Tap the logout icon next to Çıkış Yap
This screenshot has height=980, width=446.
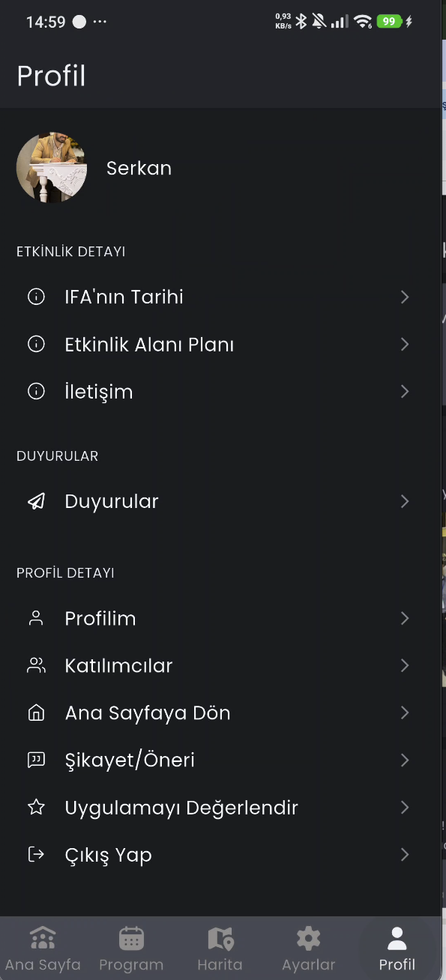tap(36, 854)
